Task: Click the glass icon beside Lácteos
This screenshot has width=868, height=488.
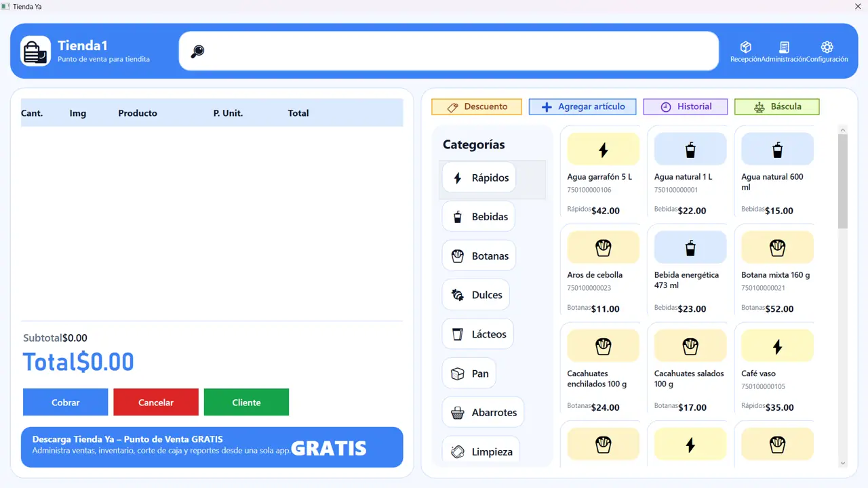Action: [458, 334]
